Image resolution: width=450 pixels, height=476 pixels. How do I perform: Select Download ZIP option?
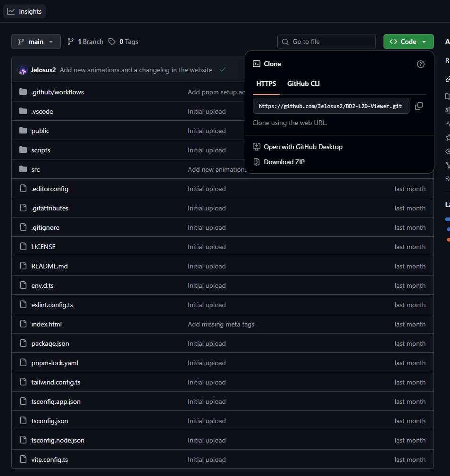[284, 162]
